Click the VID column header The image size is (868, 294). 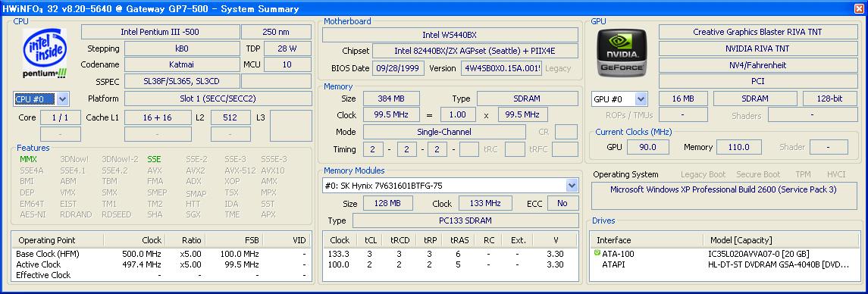(287, 240)
